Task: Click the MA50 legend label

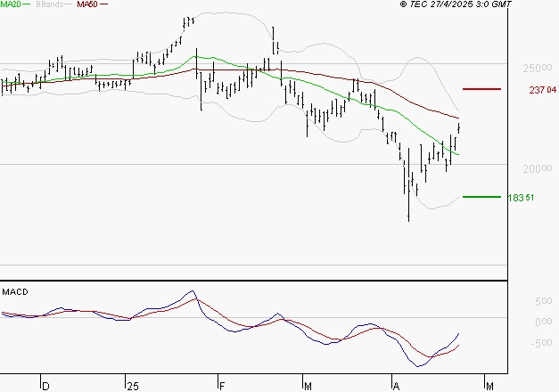Action: coord(87,4)
